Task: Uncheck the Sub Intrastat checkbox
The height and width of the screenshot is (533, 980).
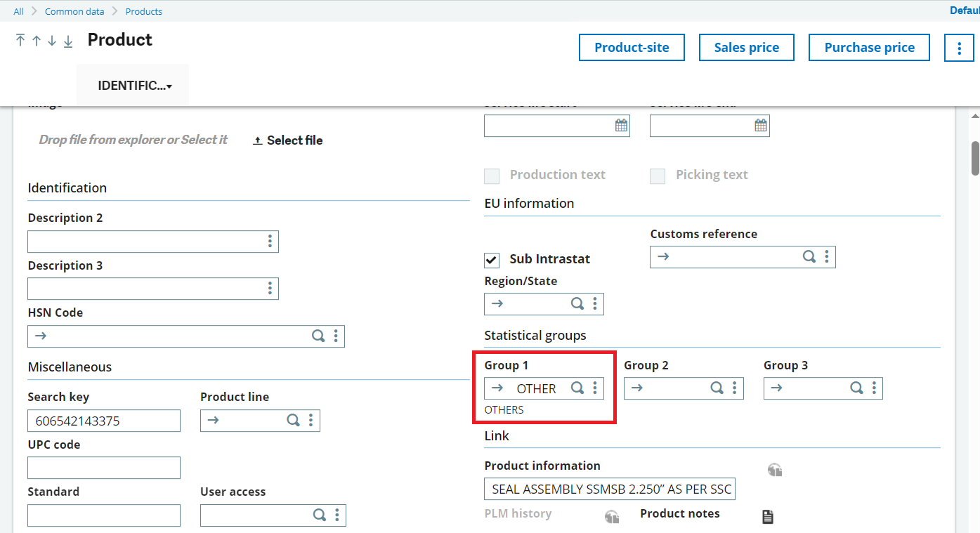Action: (x=491, y=259)
